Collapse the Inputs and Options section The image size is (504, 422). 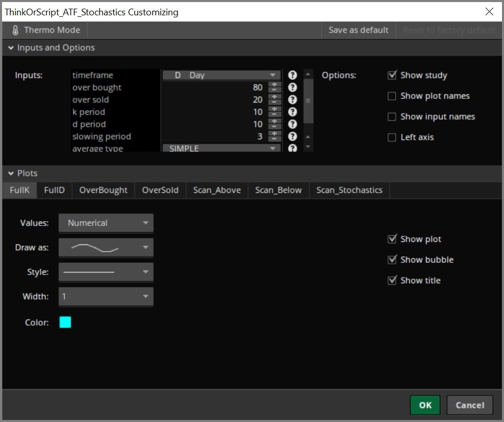pyautogui.click(x=11, y=47)
